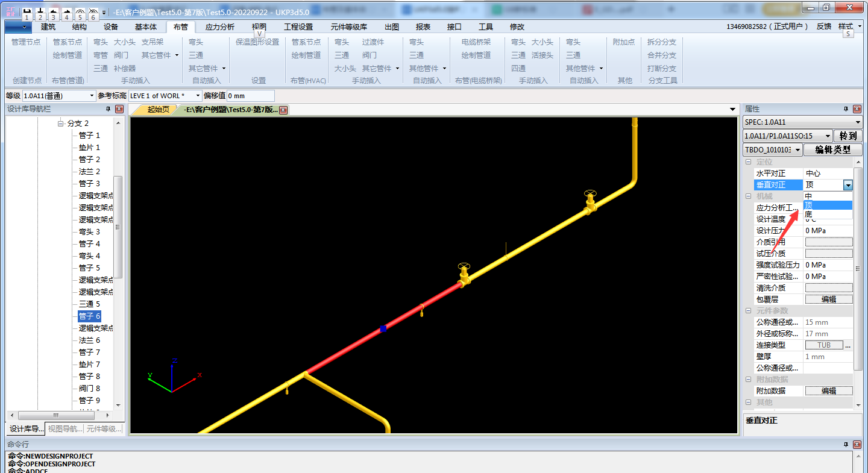This screenshot has width=868, height=473.
Task: Switch to the 起始页 document tab
Action: point(158,110)
